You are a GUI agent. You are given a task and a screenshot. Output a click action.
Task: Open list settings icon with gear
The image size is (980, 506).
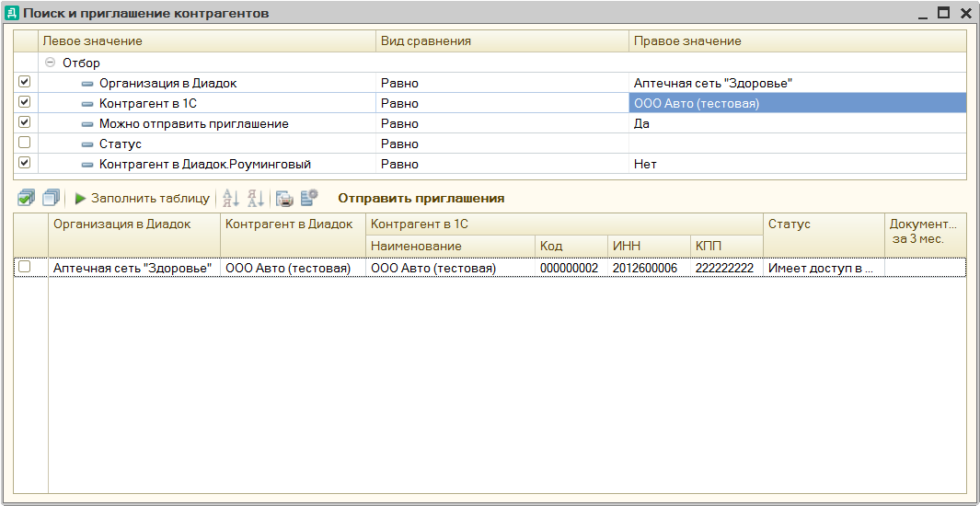click(309, 199)
